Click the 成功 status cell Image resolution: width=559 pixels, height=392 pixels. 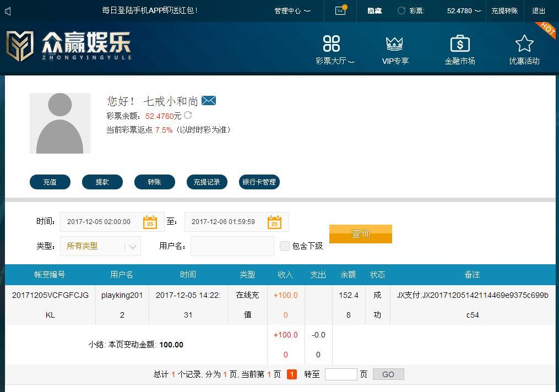(x=378, y=305)
